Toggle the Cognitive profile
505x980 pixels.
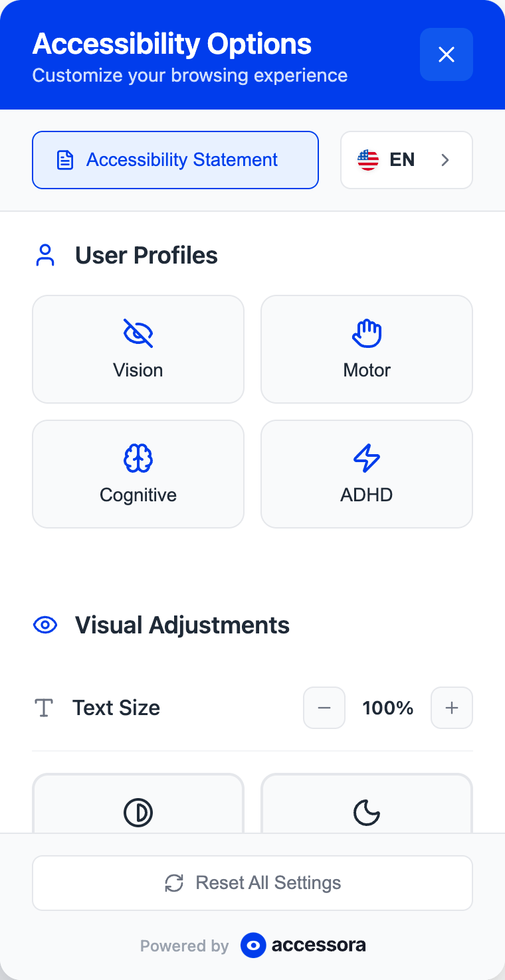(x=138, y=474)
